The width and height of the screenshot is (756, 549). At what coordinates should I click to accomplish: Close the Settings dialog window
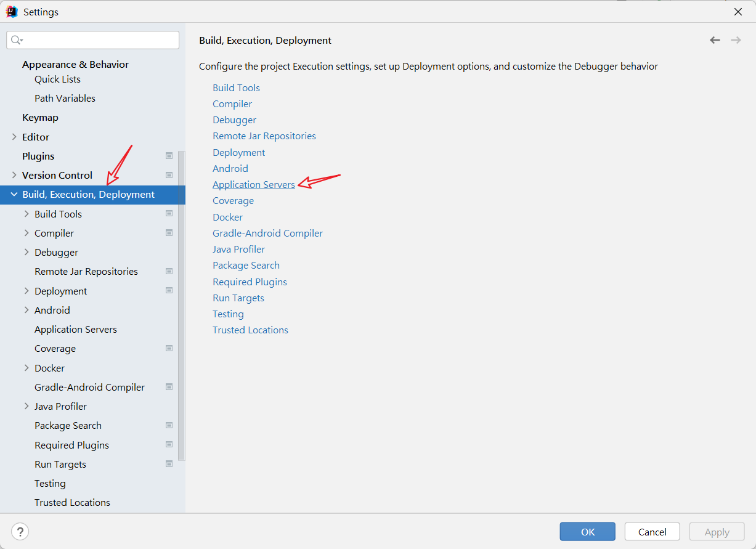(738, 12)
